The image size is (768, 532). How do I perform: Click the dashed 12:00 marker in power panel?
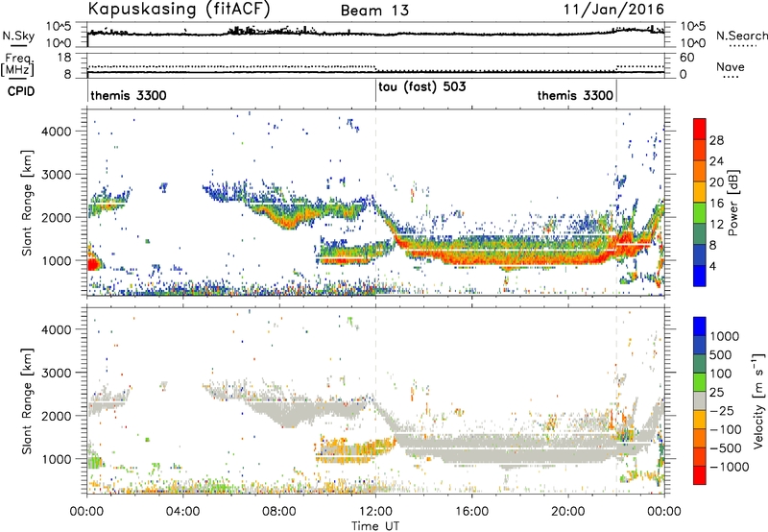(375, 203)
